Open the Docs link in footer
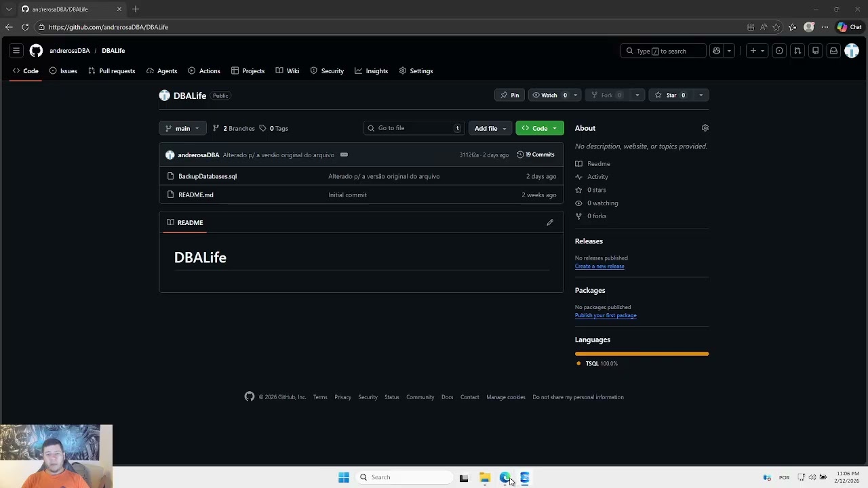Image resolution: width=868 pixels, height=488 pixels. click(x=447, y=397)
